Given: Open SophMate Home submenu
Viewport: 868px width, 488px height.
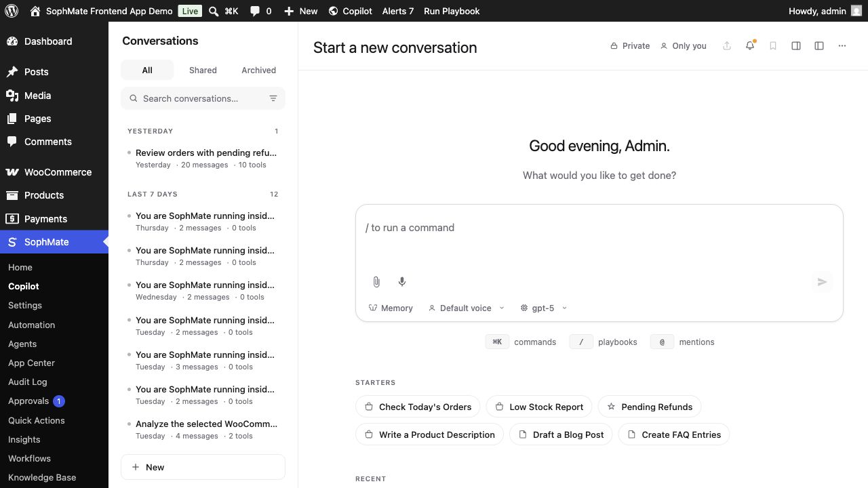Looking at the screenshot, I should [20, 267].
